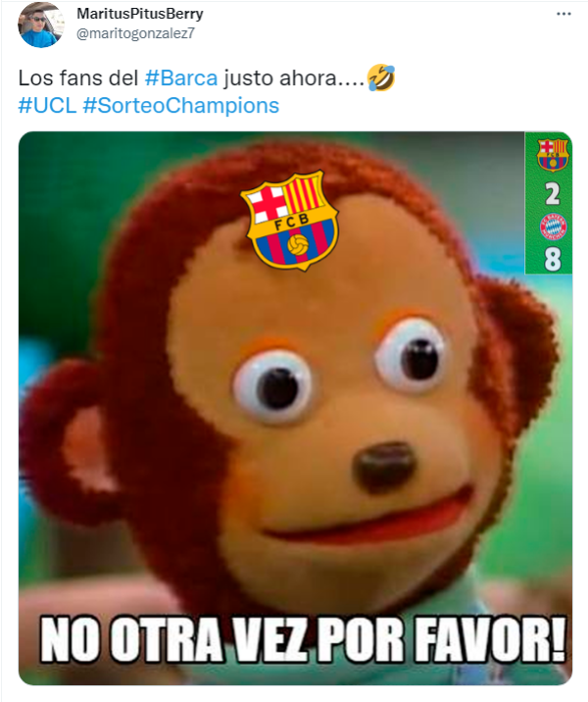Click the Bayern Munich crest in the scoreboard
Screen dimensions: 588x702
click(553, 227)
